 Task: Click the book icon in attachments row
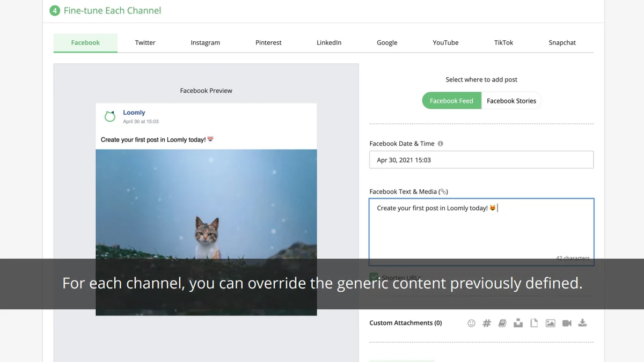pos(502,323)
